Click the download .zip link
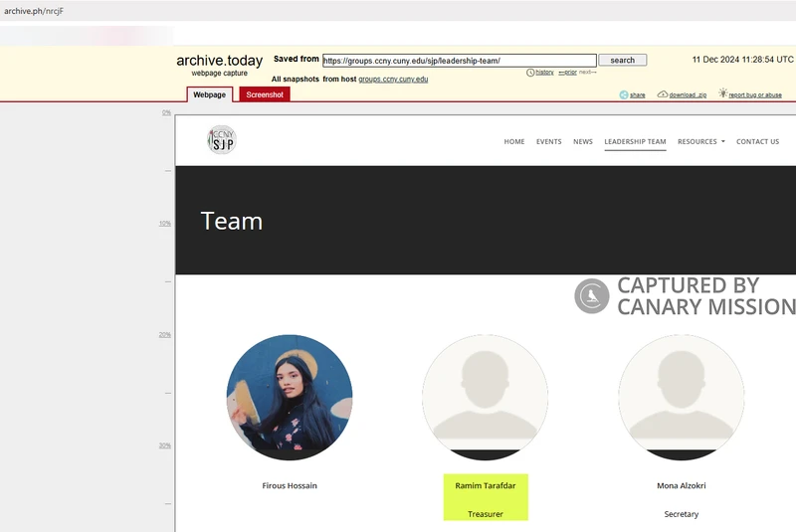The image size is (796, 532). (x=688, y=94)
